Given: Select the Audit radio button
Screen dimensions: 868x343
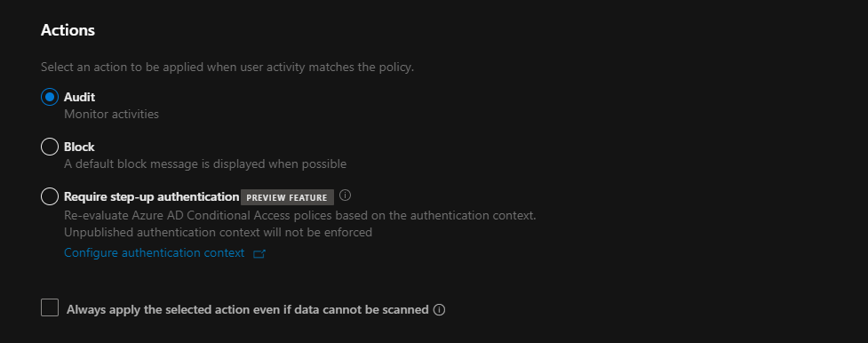Looking at the screenshot, I should click(x=50, y=97).
